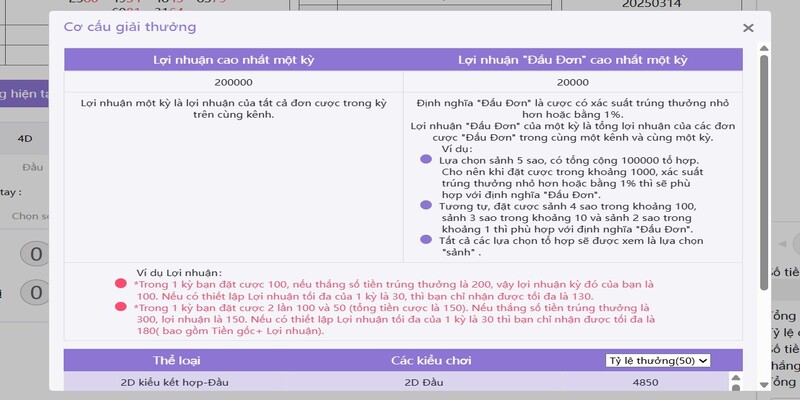Image resolution: width=800 pixels, height=400 pixels.
Task: Click the main dialog vertical scrollbar thumb
Action: (764, 172)
